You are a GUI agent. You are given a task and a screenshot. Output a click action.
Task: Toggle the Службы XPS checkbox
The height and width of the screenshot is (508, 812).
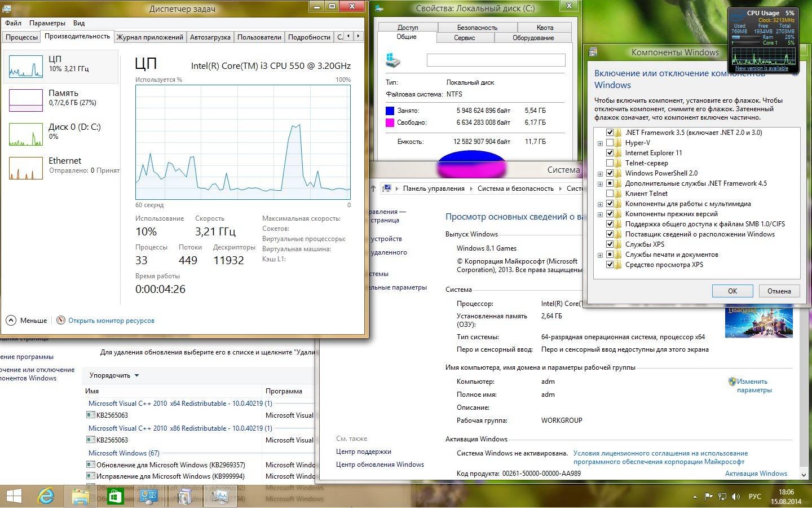point(610,244)
